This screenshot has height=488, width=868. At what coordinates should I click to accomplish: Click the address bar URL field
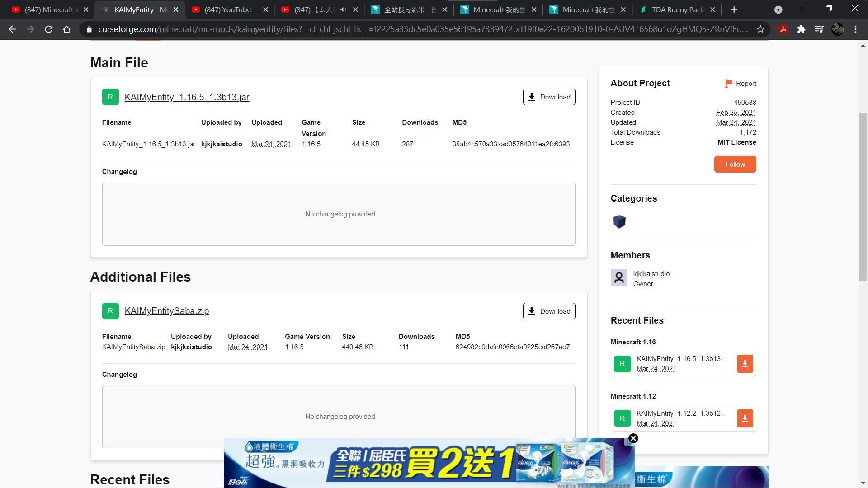(x=423, y=29)
